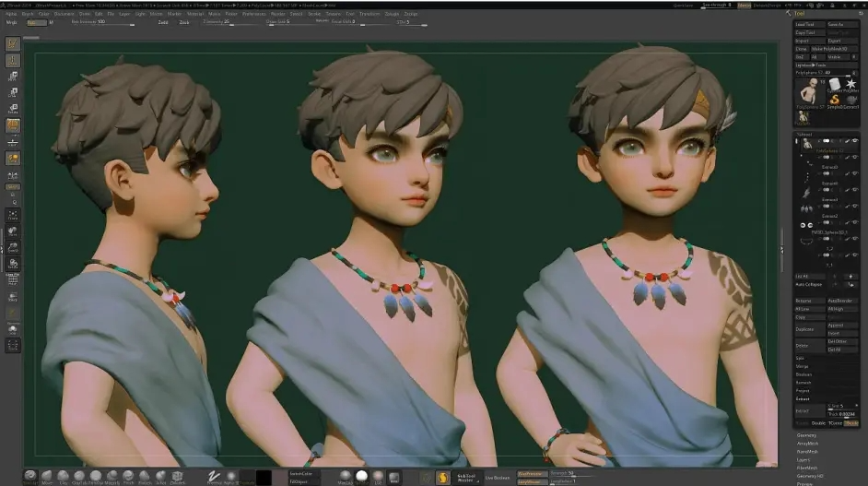Expand the FiberMesh subpalette
Viewport: 868px width, 486px height.
807,468
